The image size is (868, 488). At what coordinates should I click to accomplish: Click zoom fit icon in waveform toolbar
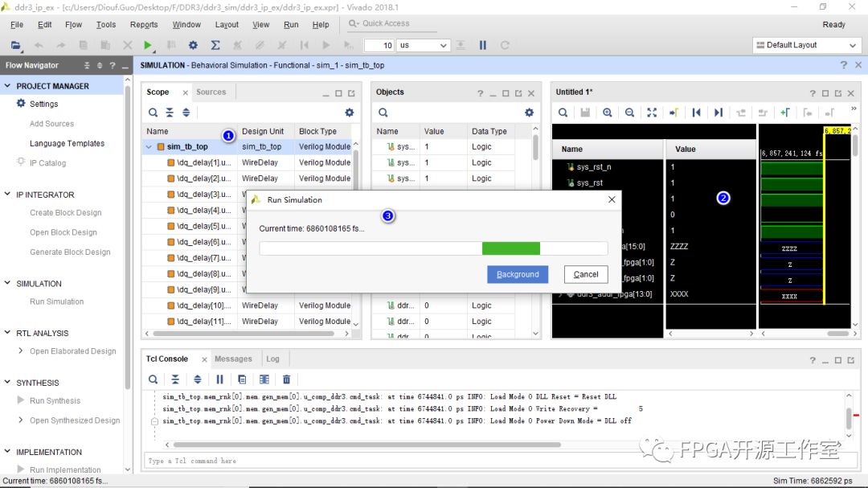coord(652,113)
